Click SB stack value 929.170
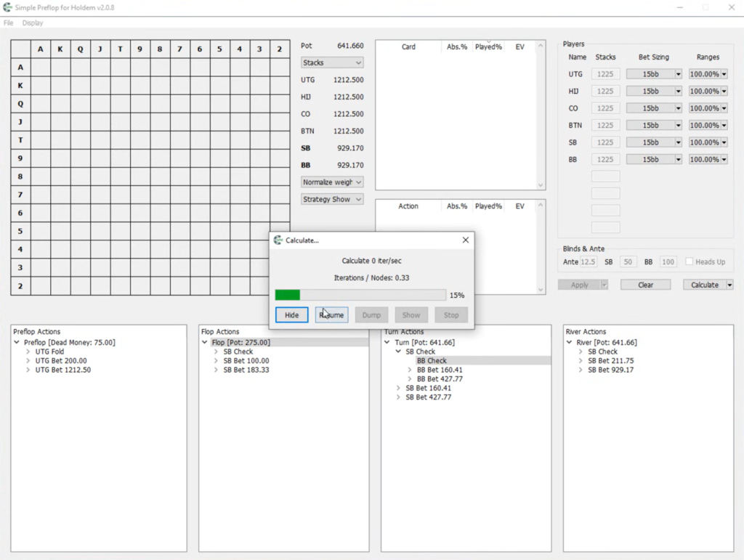744x560 pixels. [350, 148]
